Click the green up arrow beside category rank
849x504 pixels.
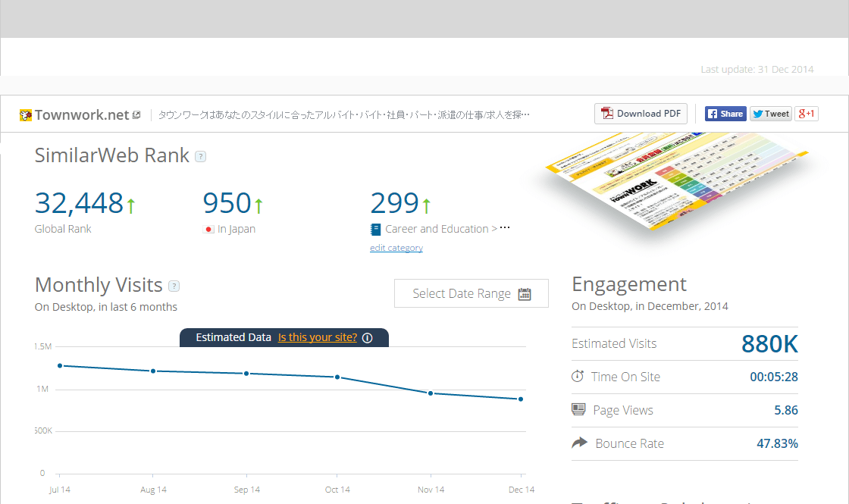pyautogui.click(x=427, y=205)
